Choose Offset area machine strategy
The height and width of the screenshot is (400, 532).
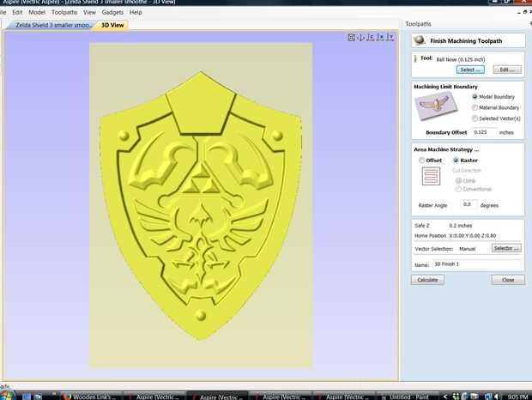click(421, 161)
